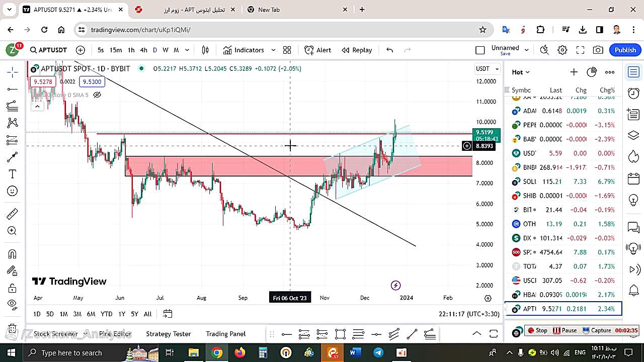Hide all drawings with eye icon
The image size is (644, 362).
click(12, 304)
